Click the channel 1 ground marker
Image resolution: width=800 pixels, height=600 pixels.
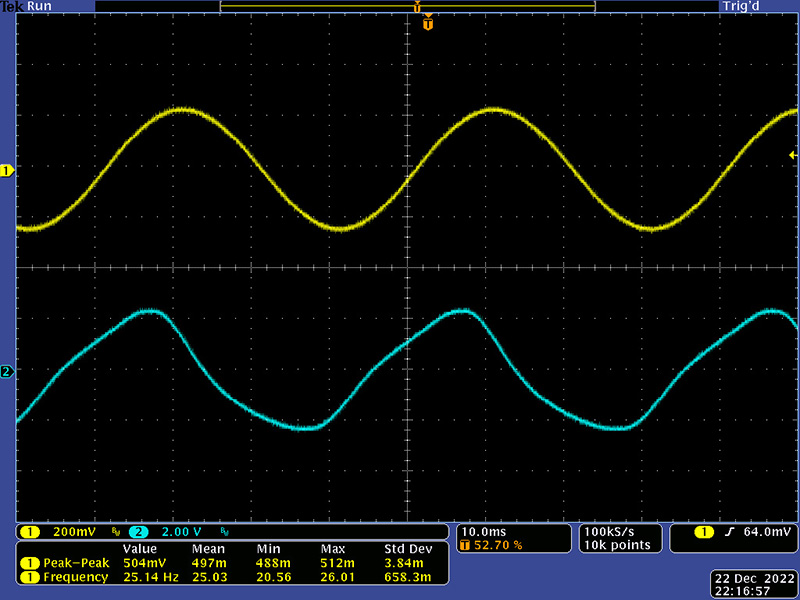[7, 171]
